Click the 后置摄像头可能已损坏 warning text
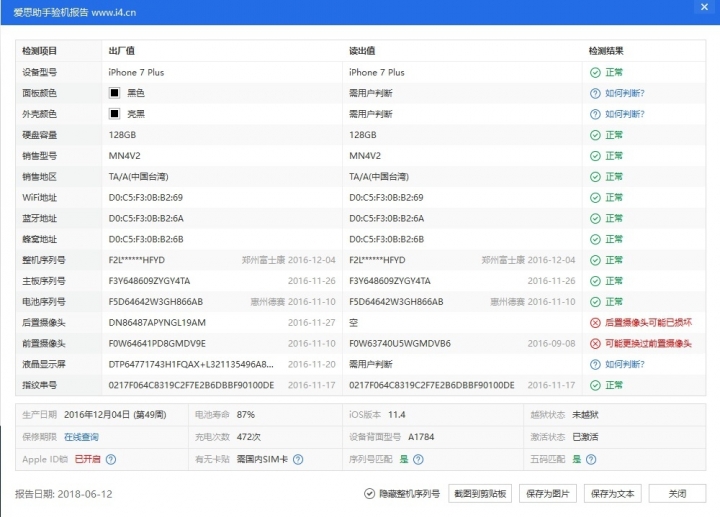The width and height of the screenshot is (720, 517). pos(648,323)
